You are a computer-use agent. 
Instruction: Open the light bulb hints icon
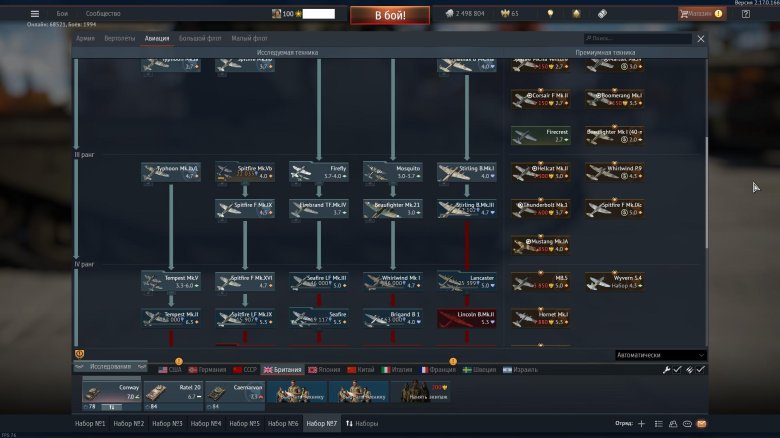tap(549, 14)
